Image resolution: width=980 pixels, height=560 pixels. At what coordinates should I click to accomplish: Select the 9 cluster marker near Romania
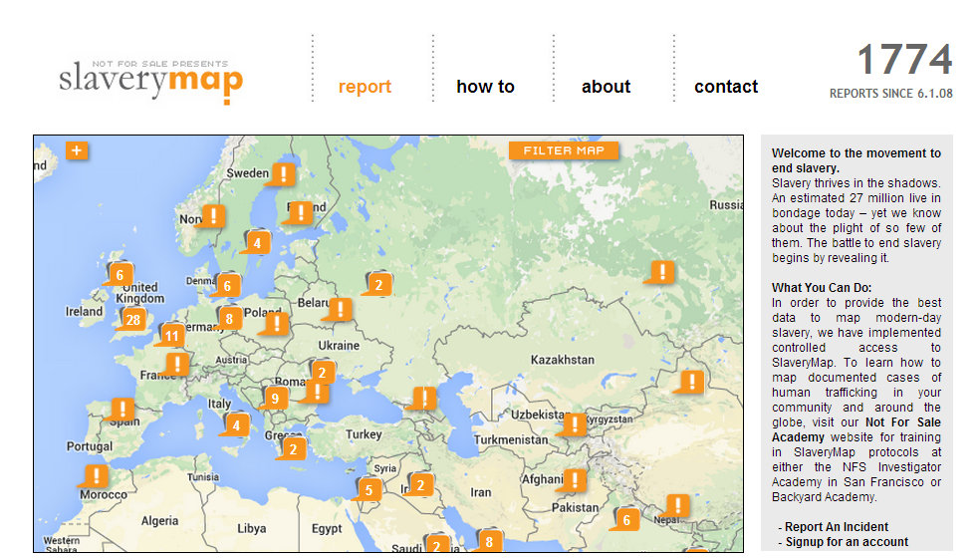[x=274, y=399]
